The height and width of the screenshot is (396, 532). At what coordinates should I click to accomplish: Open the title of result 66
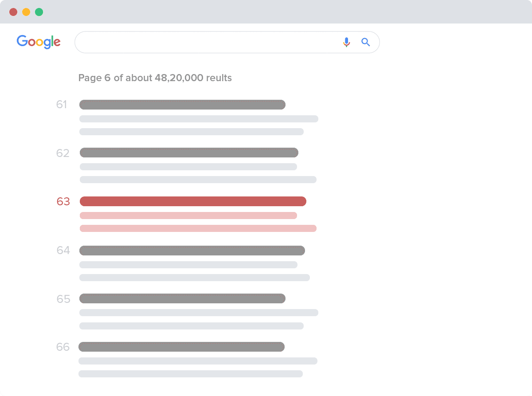[181, 347]
